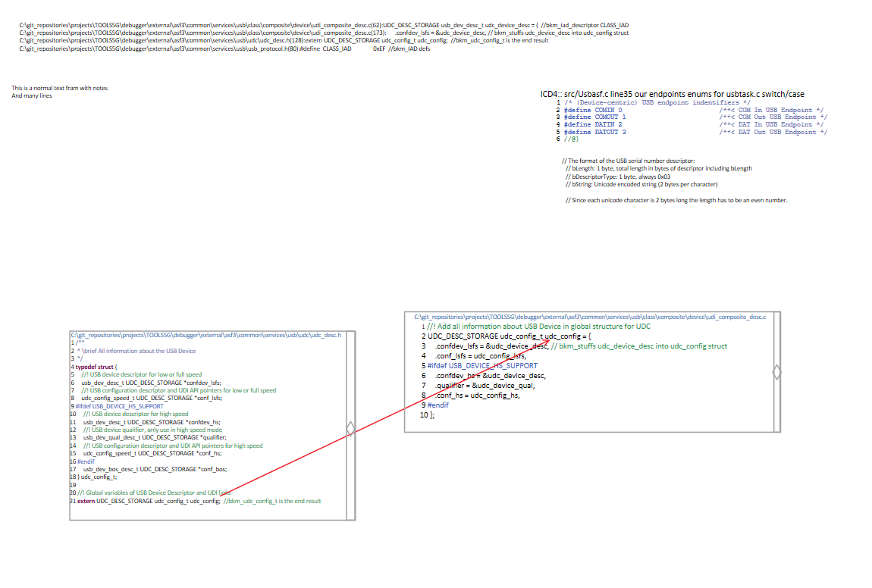
Task: Click the diamond handle on the udi_composite_desc.c frame
Action: (x=776, y=372)
